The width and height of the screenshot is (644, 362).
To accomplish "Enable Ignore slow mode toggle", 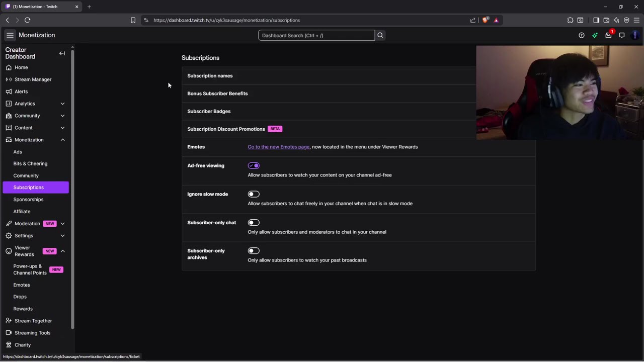I will [254, 194].
